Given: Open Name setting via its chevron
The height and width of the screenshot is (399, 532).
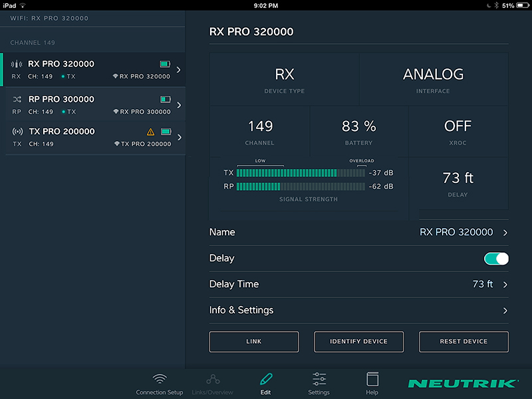Looking at the screenshot, I should [x=505, y=232].
